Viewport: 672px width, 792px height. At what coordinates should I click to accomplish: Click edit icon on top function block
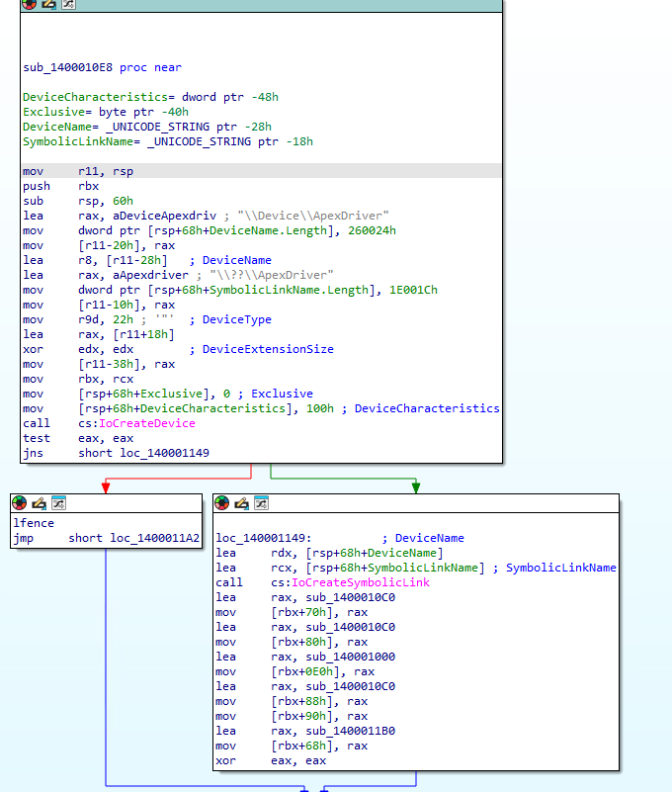[x=48, y=4]
